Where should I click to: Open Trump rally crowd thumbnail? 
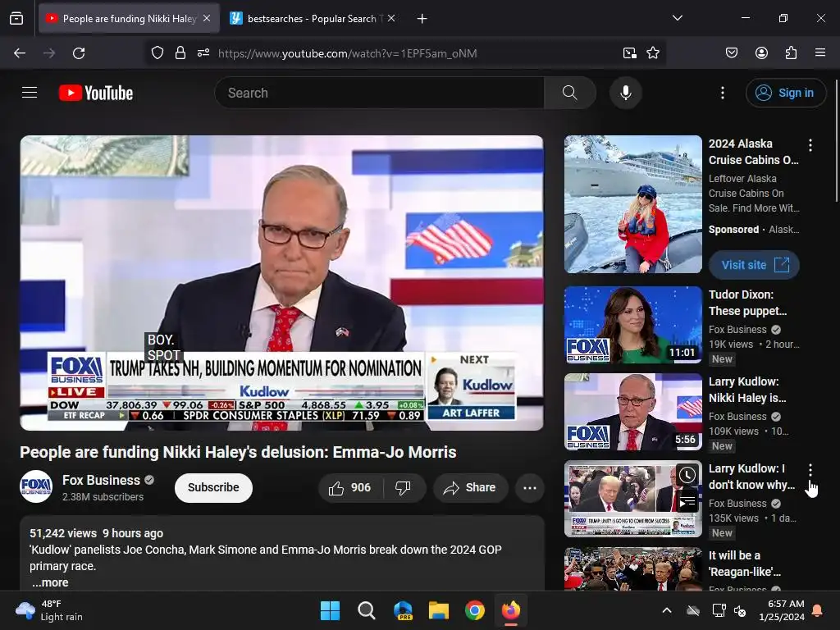[633, 569]
